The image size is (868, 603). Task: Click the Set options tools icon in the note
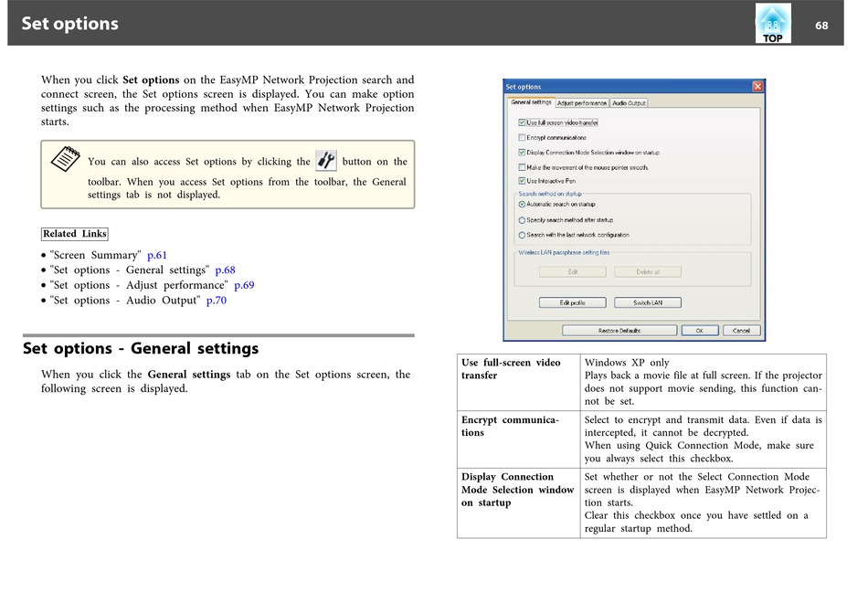tap(326, 161)
